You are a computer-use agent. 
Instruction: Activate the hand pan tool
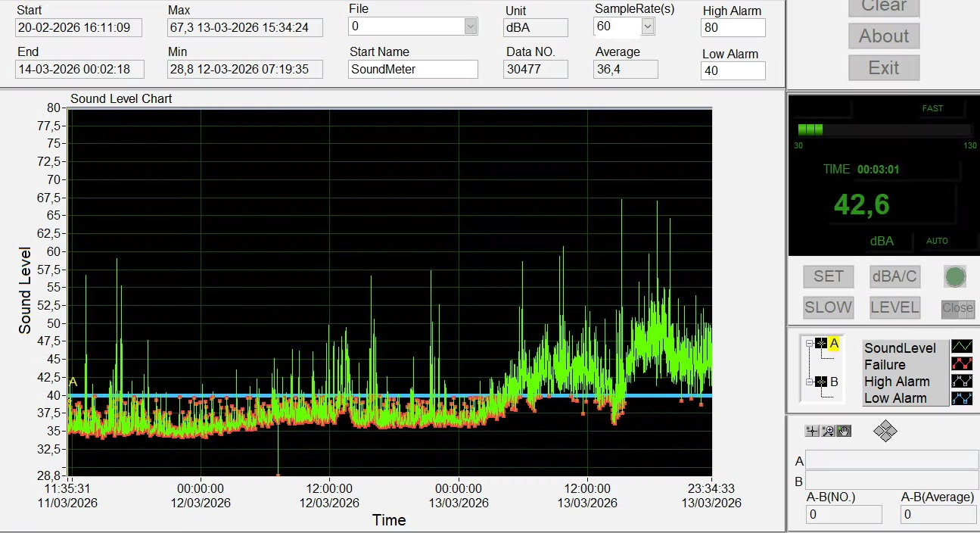point(844,431)
